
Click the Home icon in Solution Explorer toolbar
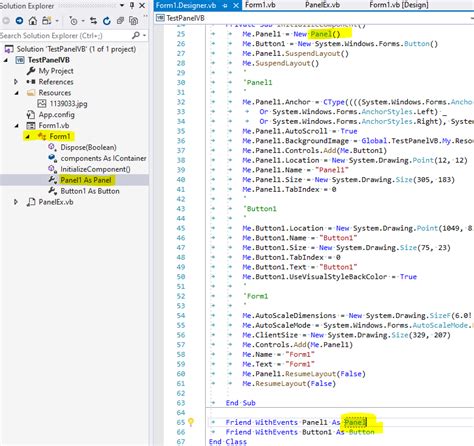tap(33, 21)
